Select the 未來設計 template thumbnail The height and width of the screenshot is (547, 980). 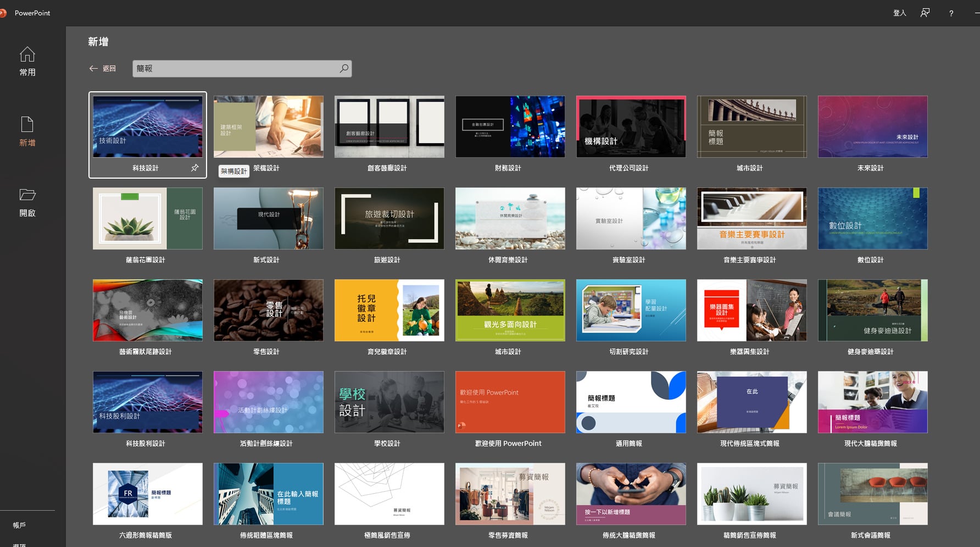pyautogui.click(x=872, y=126)
